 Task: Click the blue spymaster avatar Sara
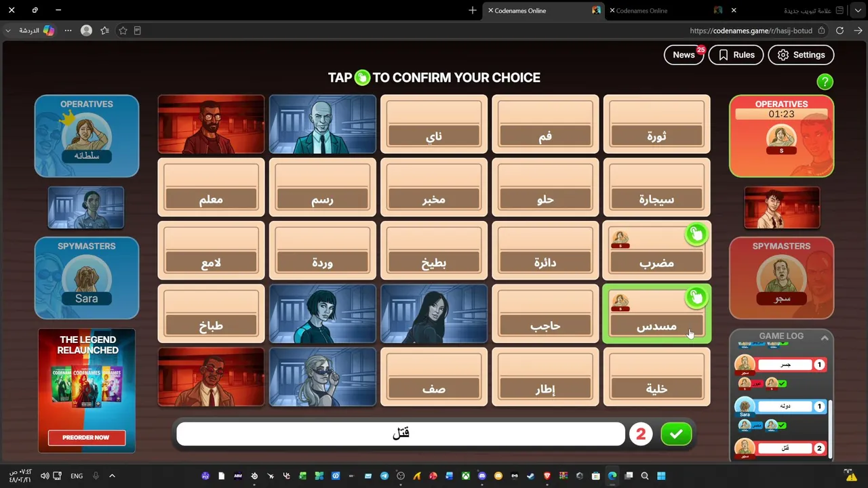tap(86, 281)
